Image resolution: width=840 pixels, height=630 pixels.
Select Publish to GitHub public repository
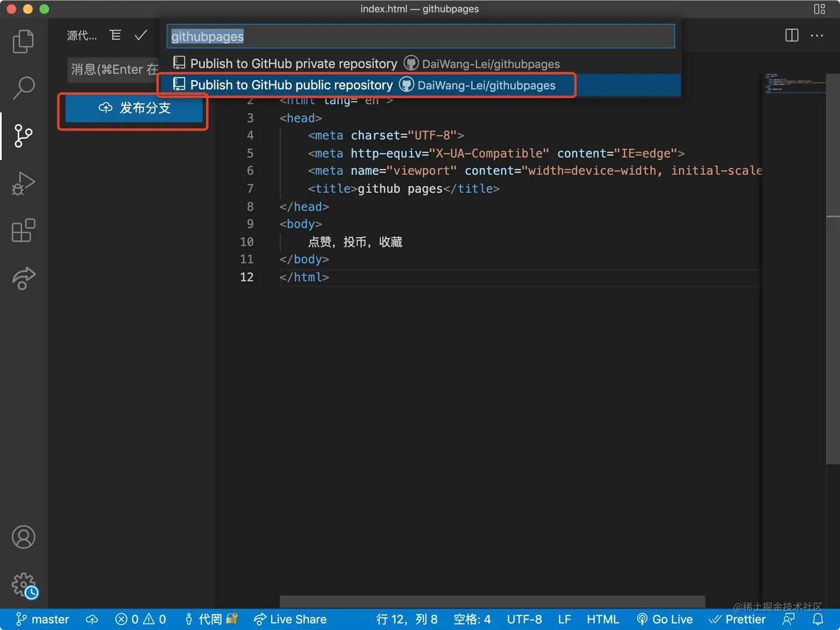pos(420,85)
